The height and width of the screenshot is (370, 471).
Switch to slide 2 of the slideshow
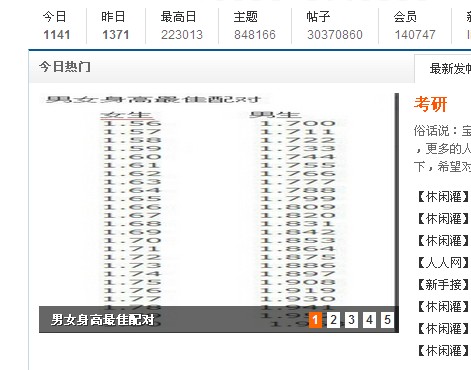click(x=333, y=320)
